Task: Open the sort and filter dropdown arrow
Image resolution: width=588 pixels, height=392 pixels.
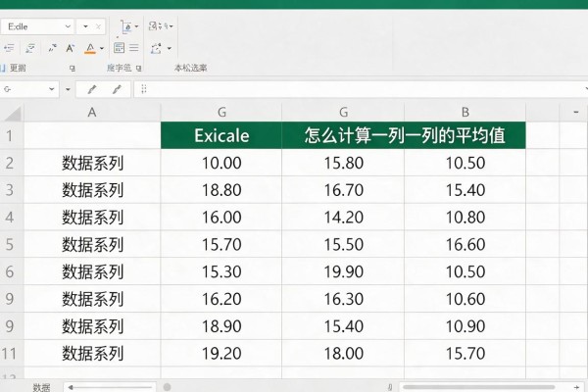Action: [171, 26]
